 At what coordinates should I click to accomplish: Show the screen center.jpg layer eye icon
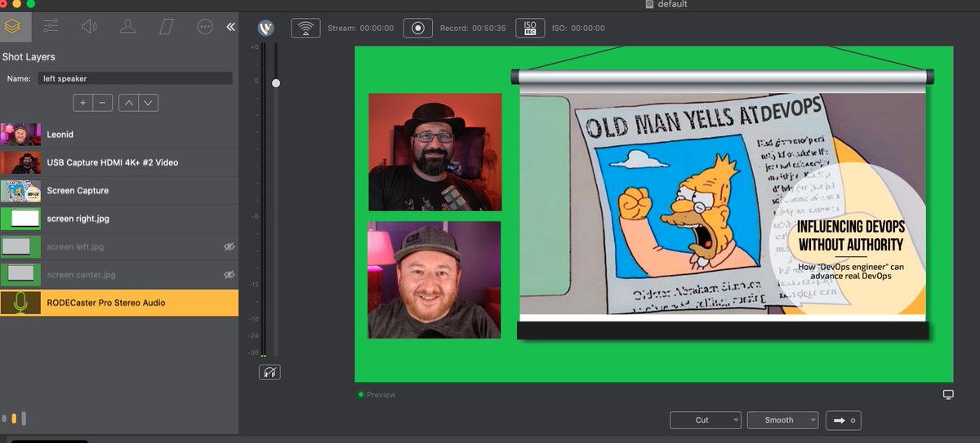pyautogui.click(x=229, y=275)
